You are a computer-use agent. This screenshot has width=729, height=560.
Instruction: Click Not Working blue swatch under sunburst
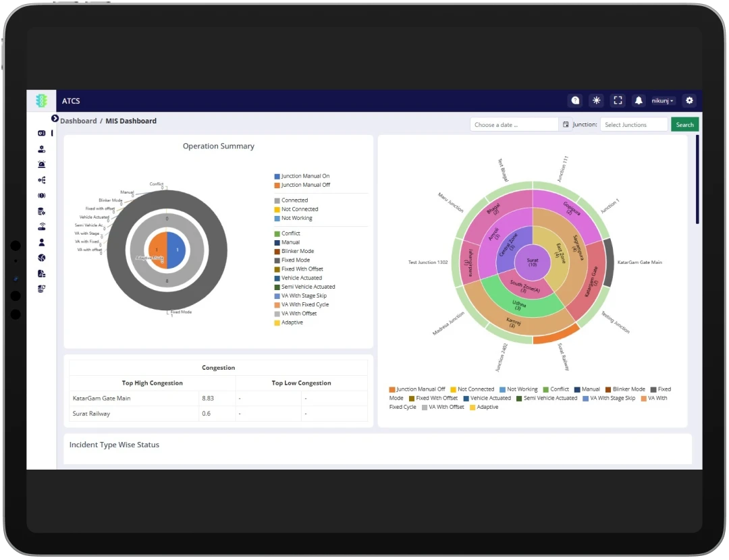point(503,389)
